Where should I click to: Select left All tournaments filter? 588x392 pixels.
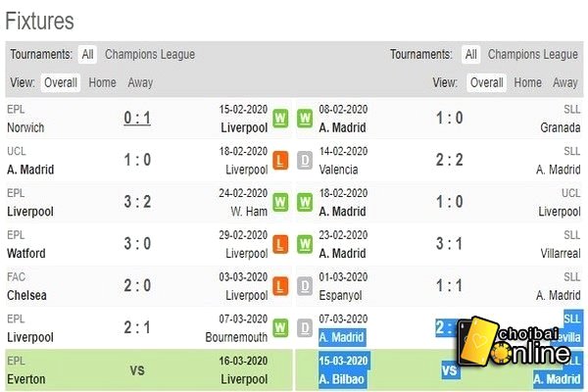(87, 55)
